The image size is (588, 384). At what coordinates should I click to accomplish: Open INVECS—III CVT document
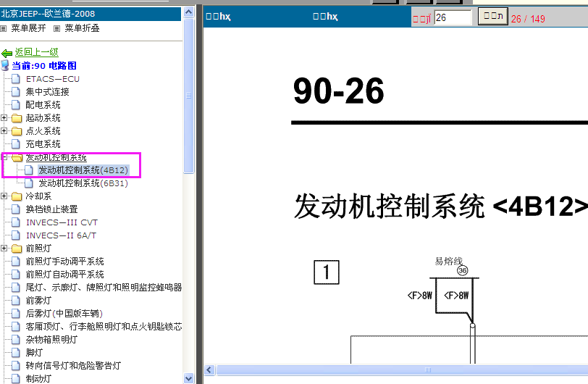62,222
